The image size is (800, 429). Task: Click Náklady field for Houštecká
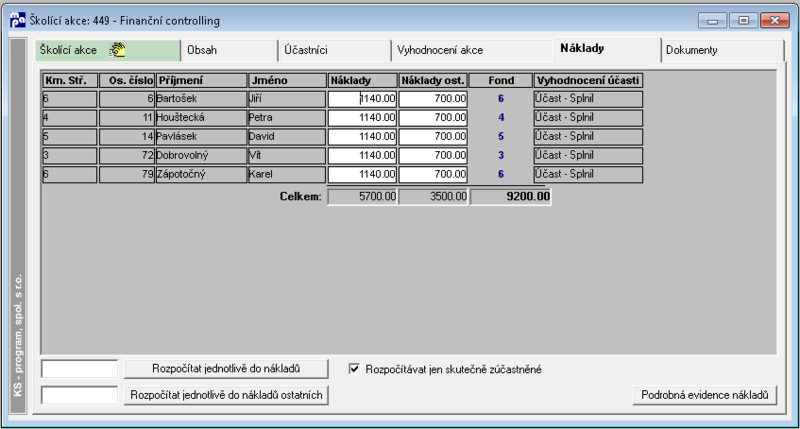(x=362, y=118)
